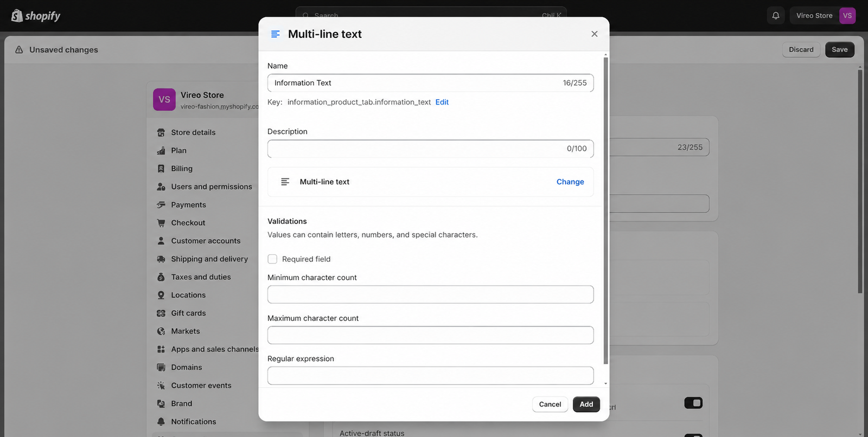
Task: Click the Apps and sales channels icon
Action: click(161, 349)
